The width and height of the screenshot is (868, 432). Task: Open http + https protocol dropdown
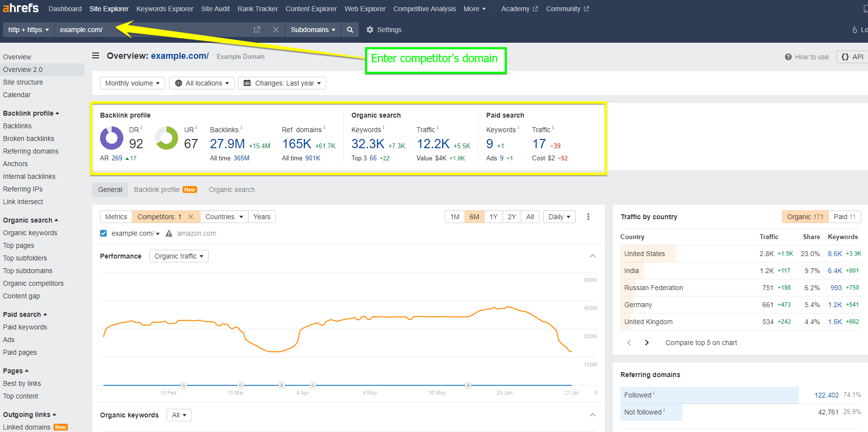point(29,30)
